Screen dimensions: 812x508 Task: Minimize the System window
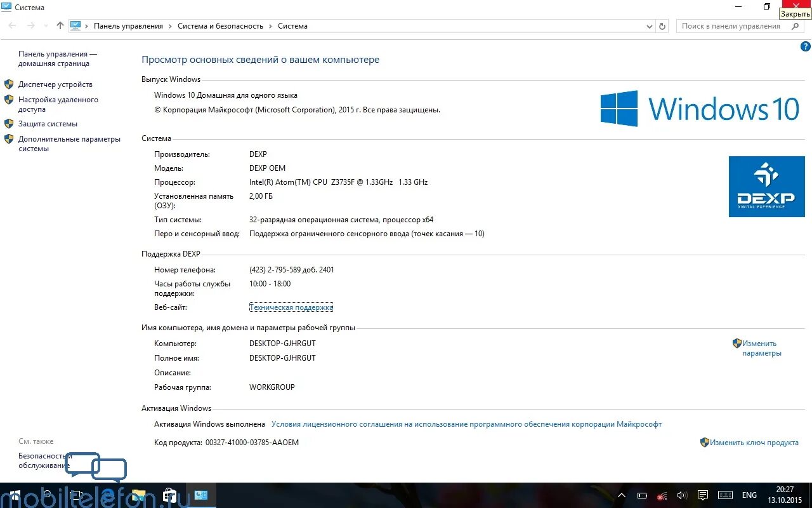[x=738, y=6]
